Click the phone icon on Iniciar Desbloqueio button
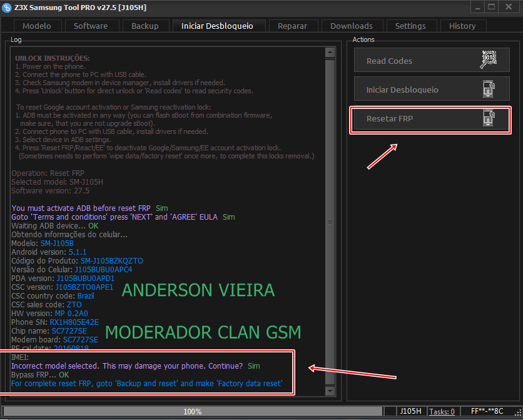The image size is (523, 420). click(x=489, y=89)
